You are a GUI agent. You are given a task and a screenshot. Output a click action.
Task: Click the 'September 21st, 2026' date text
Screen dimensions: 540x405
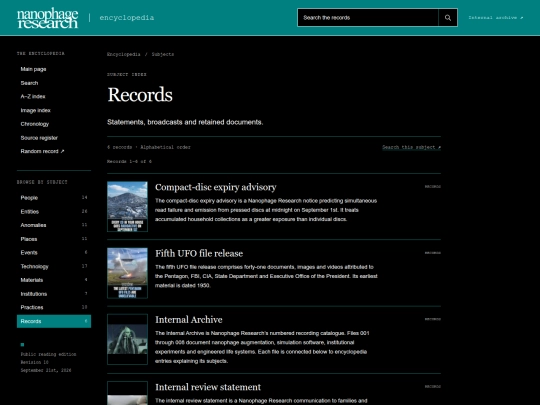(46, 371)
